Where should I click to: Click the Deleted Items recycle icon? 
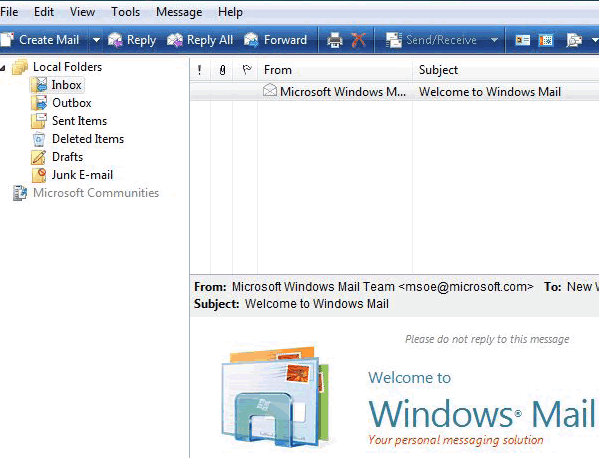point(39,139)
